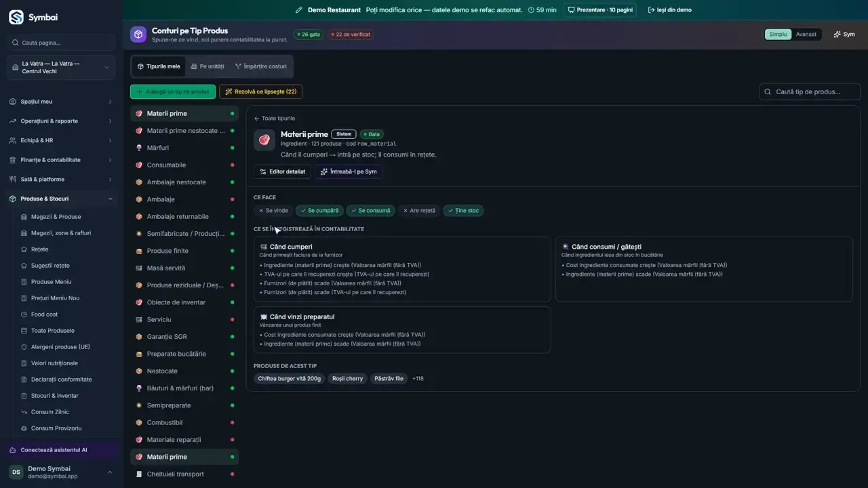Screen dimensions: 868x488
Task: Expand Spațiul meu menu
Action: click(x=61, y=102)
